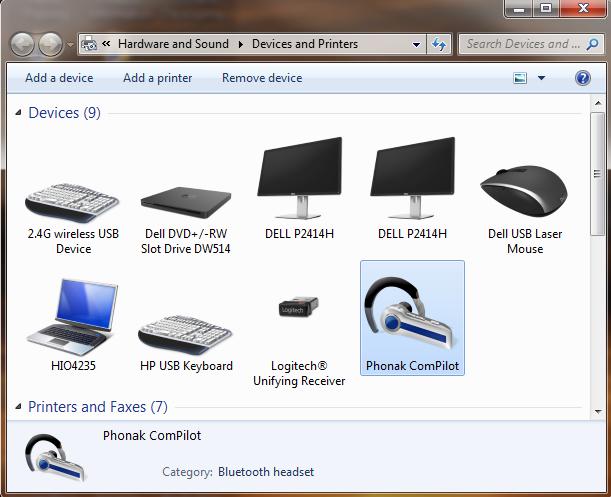
Task: Select the Phonak ComPilot headset icon in Devices
Action: [x=412, y=317]
